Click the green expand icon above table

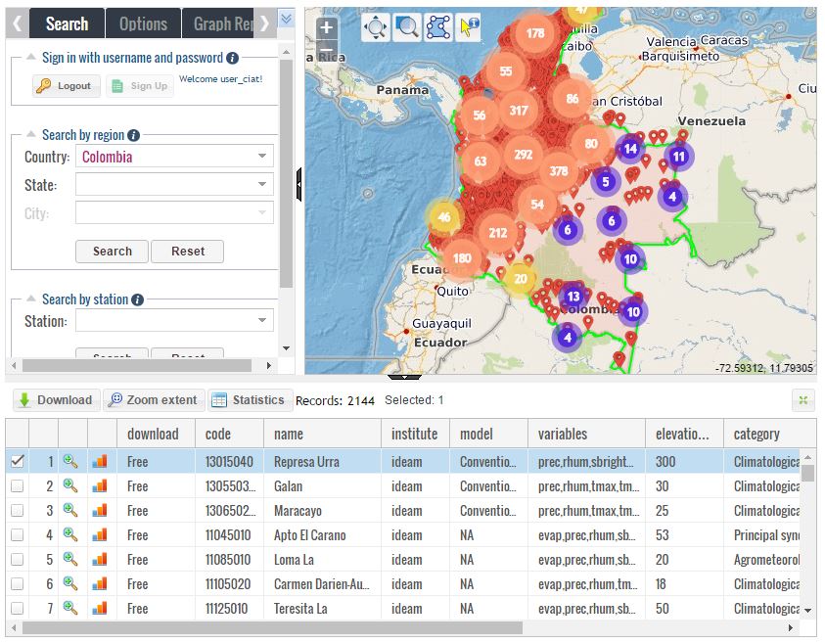click(802, 399)
